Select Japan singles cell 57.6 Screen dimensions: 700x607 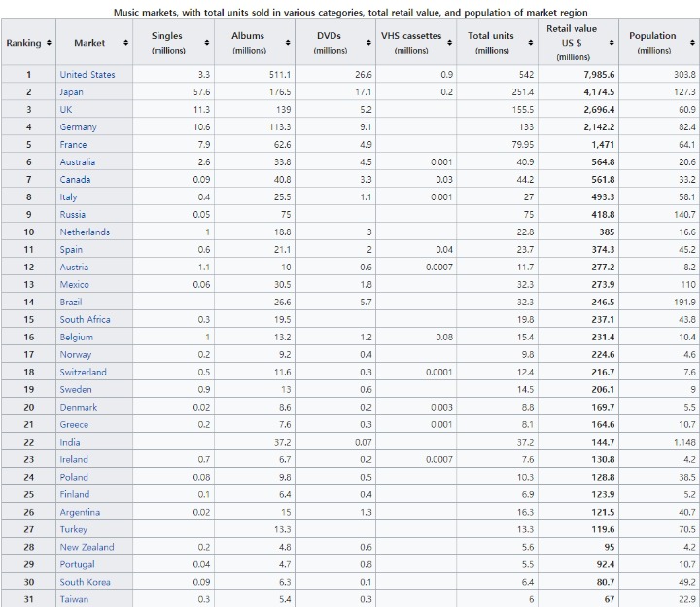(174, 92)
